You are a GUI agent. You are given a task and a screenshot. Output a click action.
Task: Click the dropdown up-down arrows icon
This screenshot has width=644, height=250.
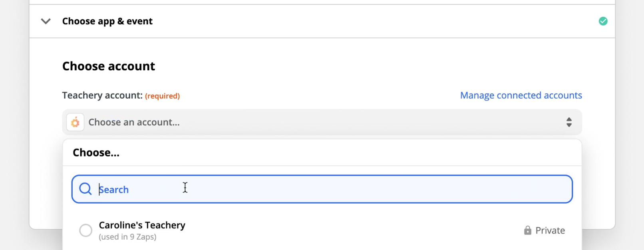click(569, 122)
